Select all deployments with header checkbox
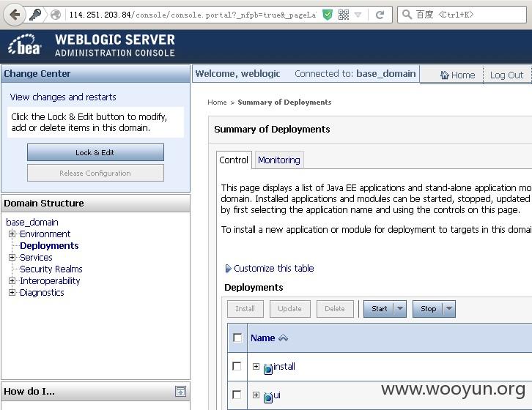Image resolution: width=532 pixels, height=410 pixels. 237,338
